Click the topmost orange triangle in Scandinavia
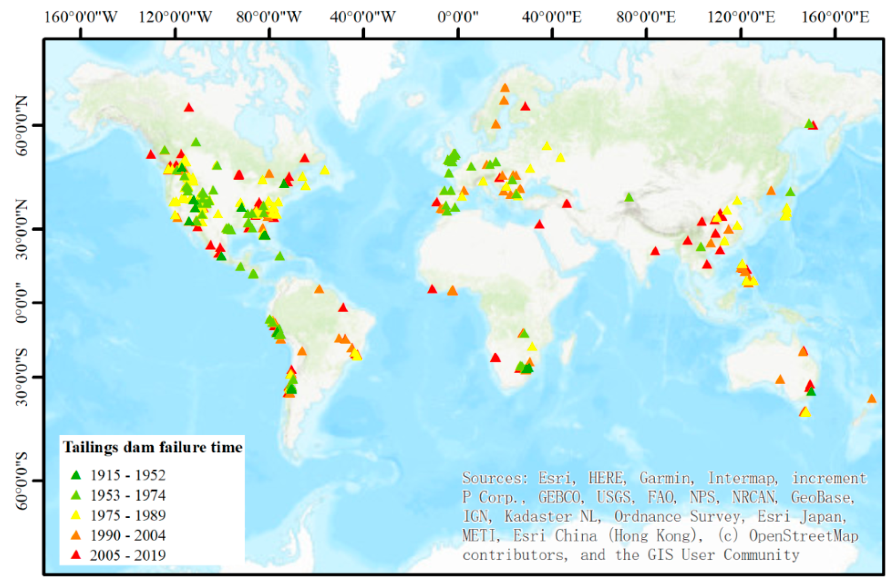 pos(505,88)
